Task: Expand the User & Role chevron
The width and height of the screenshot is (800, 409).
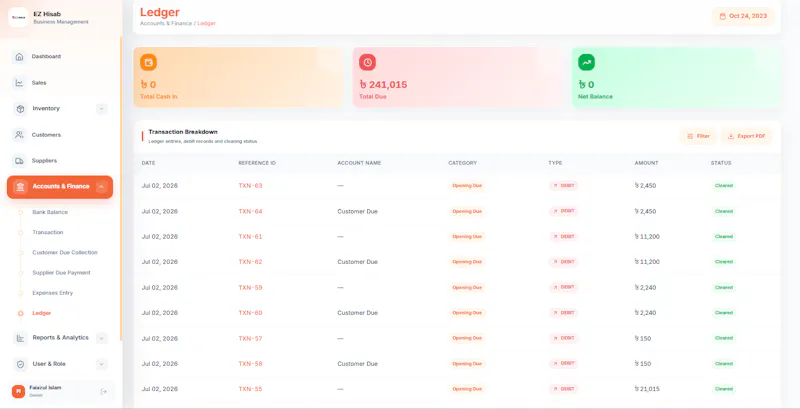Action: pos(102,364)
